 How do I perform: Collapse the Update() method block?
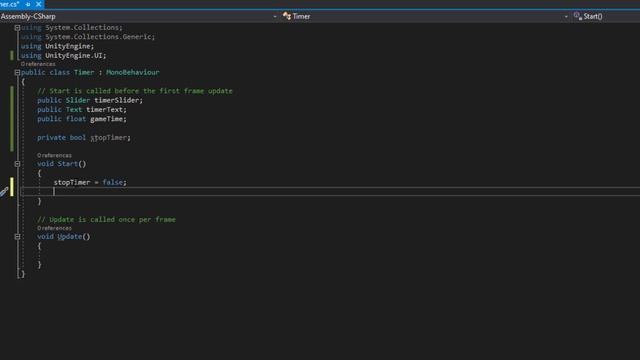(17, 237)
